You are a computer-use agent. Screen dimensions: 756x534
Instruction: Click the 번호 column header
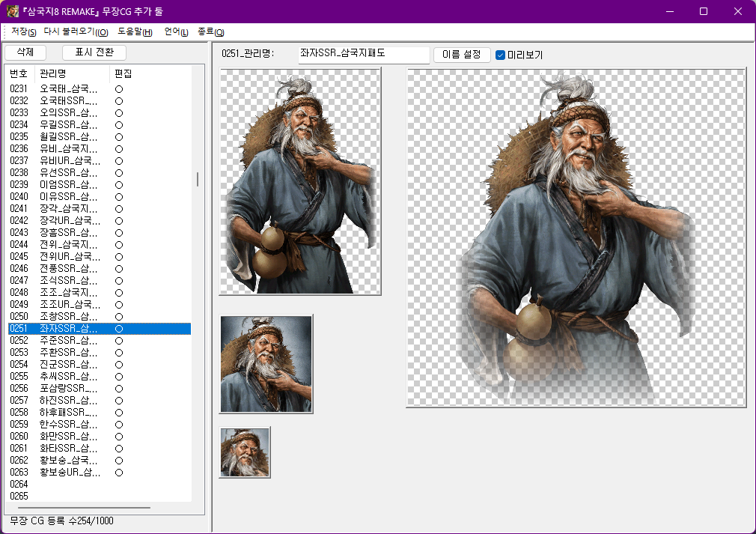(x=19, y=74)
